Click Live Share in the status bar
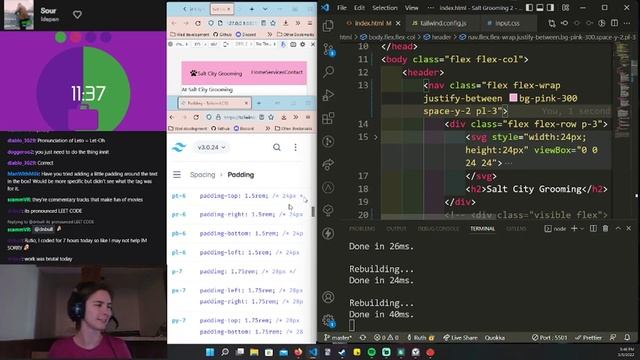The image size is (640, 360). pyautogui.click(x=460, y=338)
